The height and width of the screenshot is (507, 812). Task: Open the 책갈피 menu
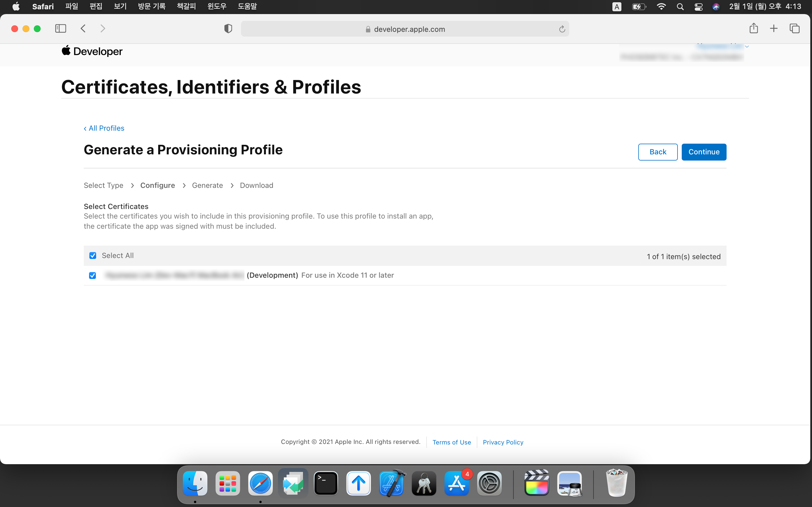pyautogui.click(x=186, y=6)
